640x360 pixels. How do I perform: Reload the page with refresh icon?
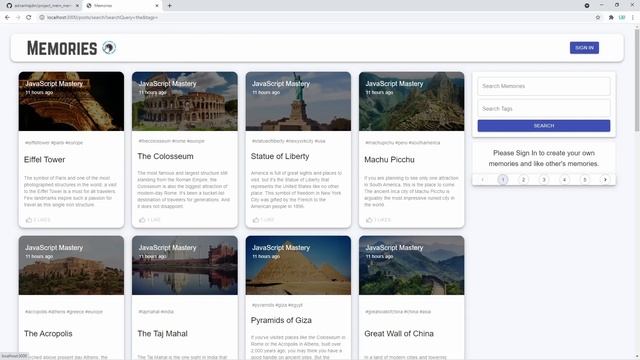(x=29, y=18)
